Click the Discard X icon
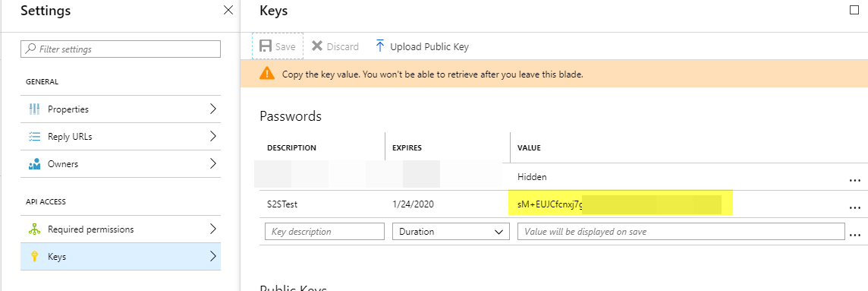Image resolution: width=868 pixels, height=291 pixels. 317,46
